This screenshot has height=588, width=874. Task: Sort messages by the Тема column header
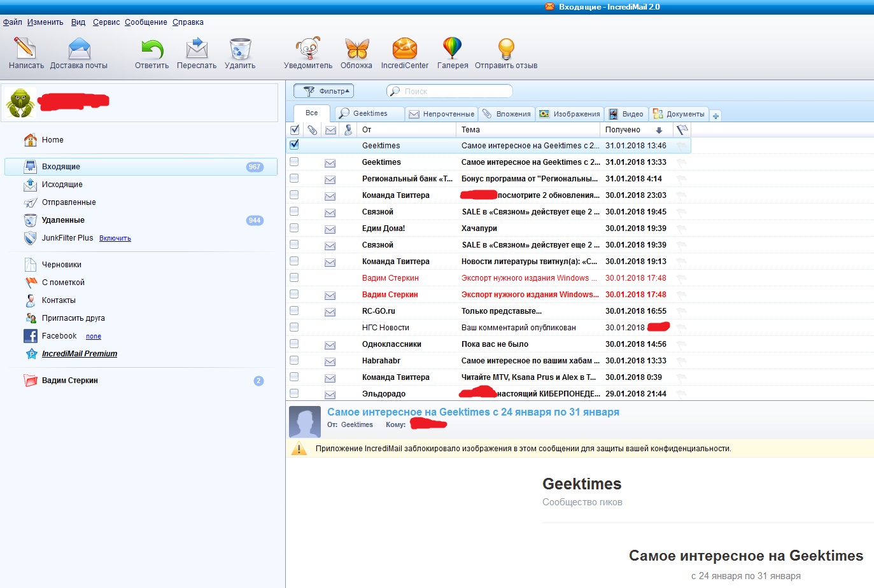pyautogui.click(x=528, y=130)
